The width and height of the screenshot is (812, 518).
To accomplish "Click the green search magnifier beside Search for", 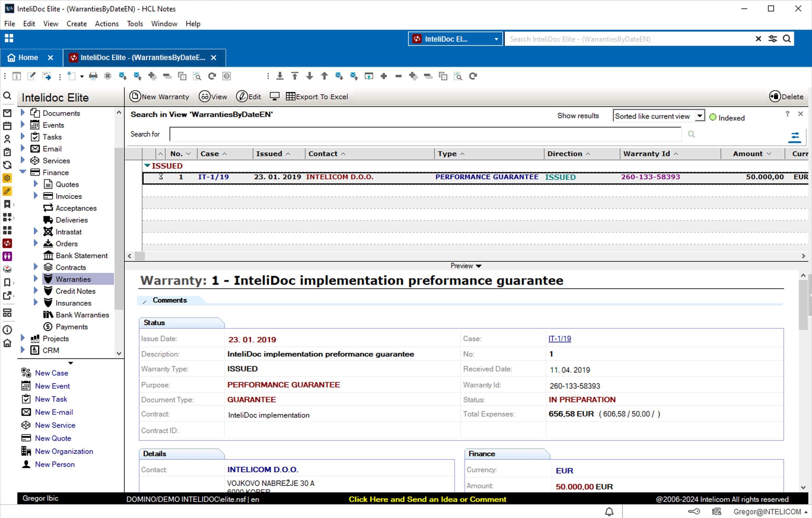I will (x=691, y=134).
